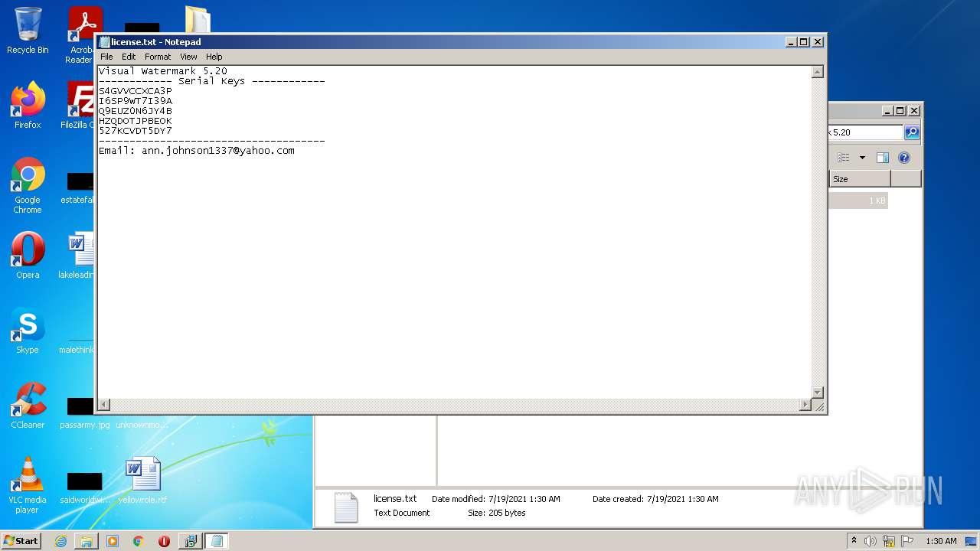Click the serial key I6SP9WT7I39A line
980x551 pixels.
click(136, 101)
